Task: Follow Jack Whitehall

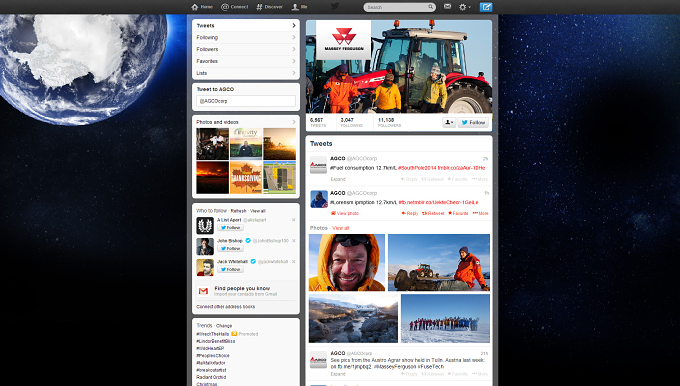Action: [230, 269]
